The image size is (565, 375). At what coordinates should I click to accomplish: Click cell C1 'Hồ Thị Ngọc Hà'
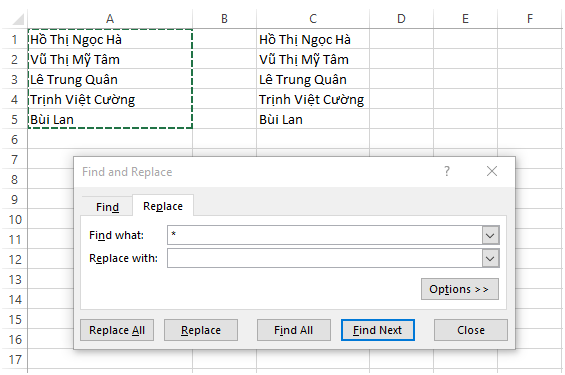(313, 39)
